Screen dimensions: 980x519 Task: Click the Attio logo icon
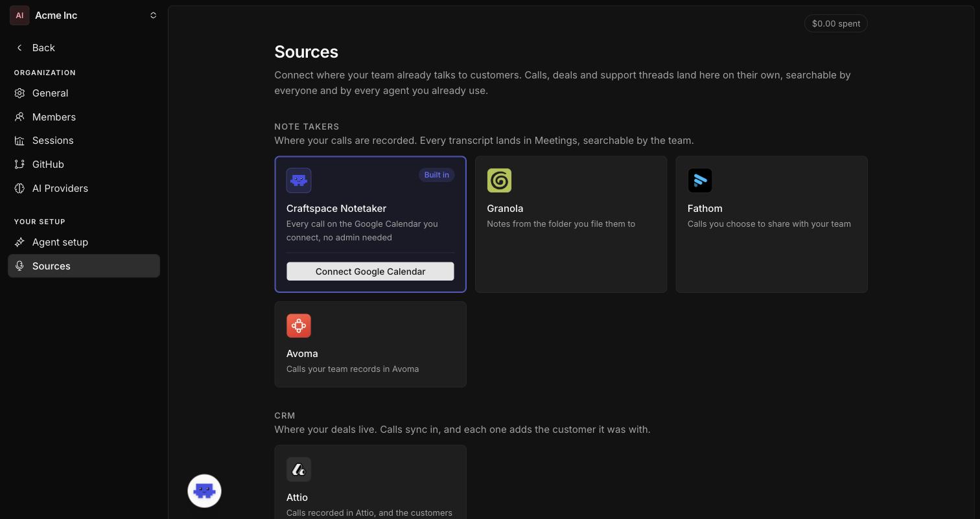(x=299, y=470)
